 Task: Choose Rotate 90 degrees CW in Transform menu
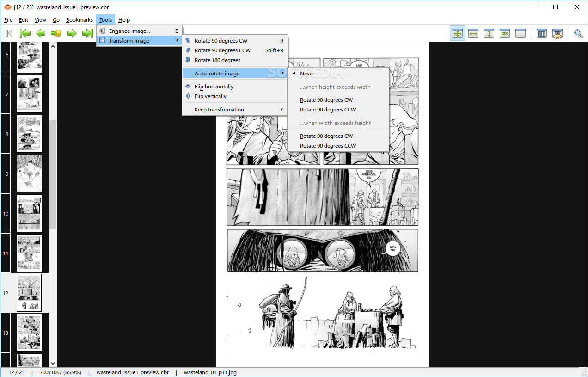[x=235, y=41]
